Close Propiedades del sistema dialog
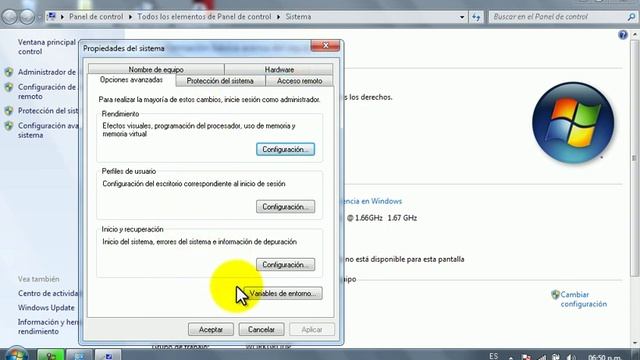 coord(325,46)
